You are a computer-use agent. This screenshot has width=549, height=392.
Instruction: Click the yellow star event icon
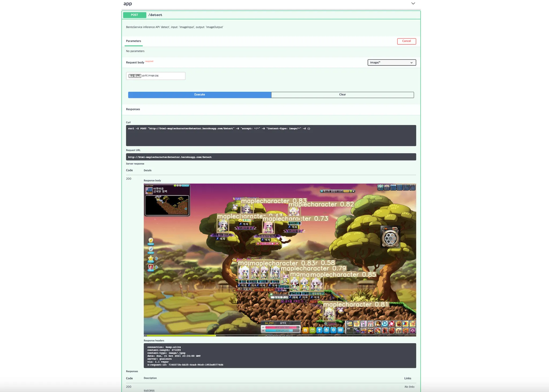coord(151,259)
